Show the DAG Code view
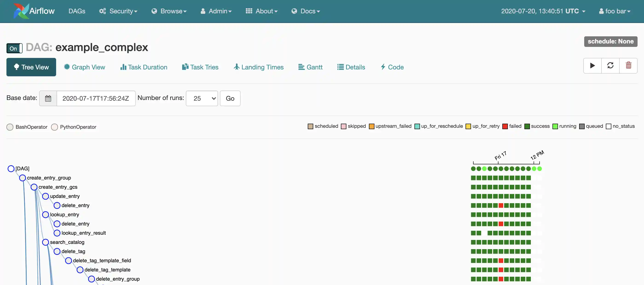Viewport: 644px width, 285px height. click(392, 67)
